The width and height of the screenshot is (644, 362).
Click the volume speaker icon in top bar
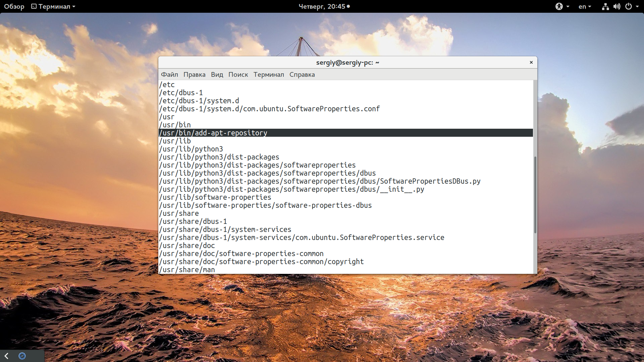click(x=617, y=6)
